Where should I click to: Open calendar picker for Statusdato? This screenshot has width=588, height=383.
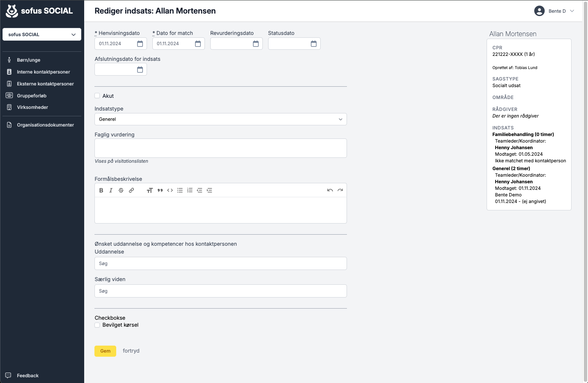pos(314,44)
